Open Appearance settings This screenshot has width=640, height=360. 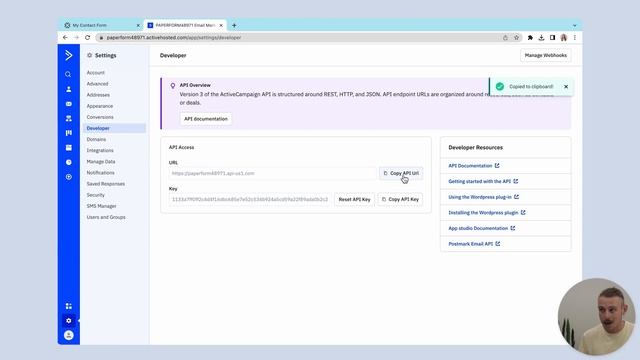[x=100, y=106]
